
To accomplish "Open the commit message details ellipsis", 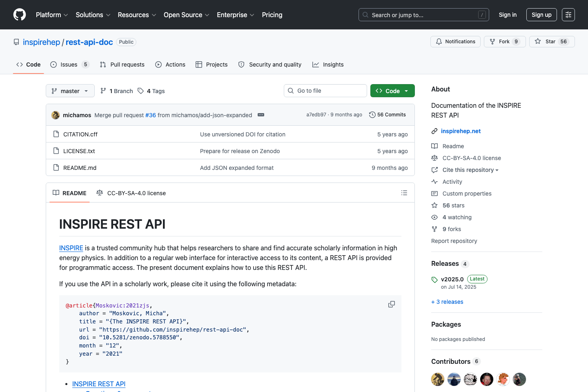I will click(x=261, y=115).
